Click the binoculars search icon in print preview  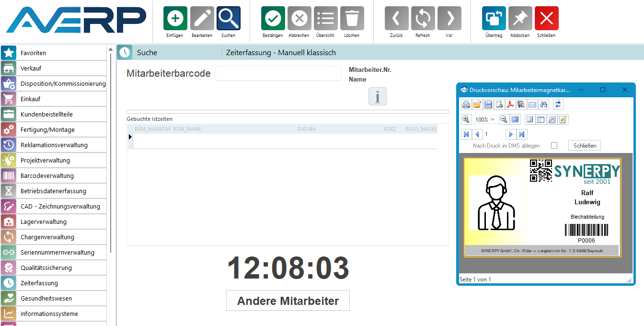click(x=543, y=105)
